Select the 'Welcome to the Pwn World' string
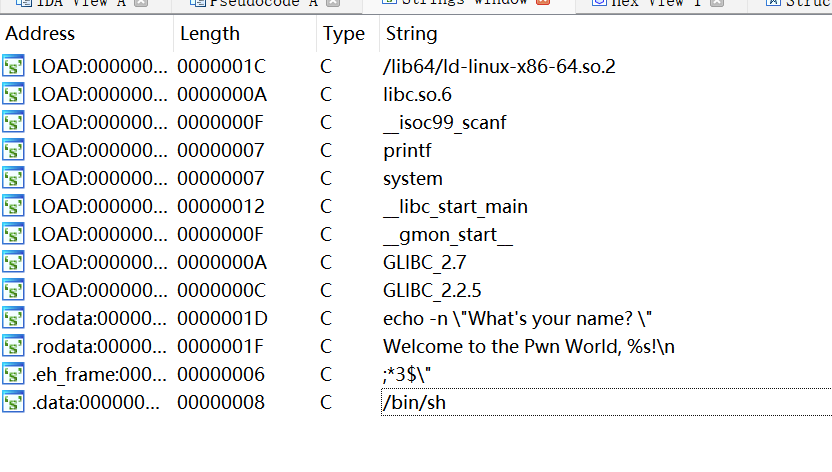832x472 pixels. pyautogui.click(x=529, y=347)
